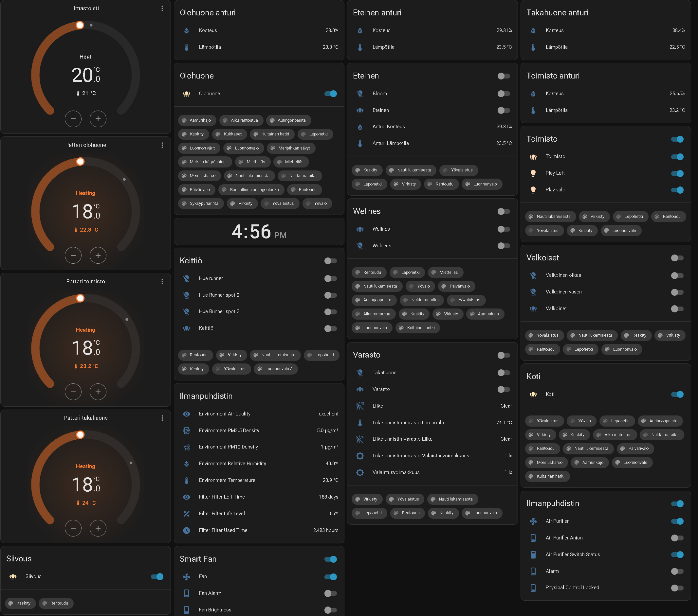Click the 4:56 PM clock card
This screenshot has height=616, width=698.
[259, 232]
